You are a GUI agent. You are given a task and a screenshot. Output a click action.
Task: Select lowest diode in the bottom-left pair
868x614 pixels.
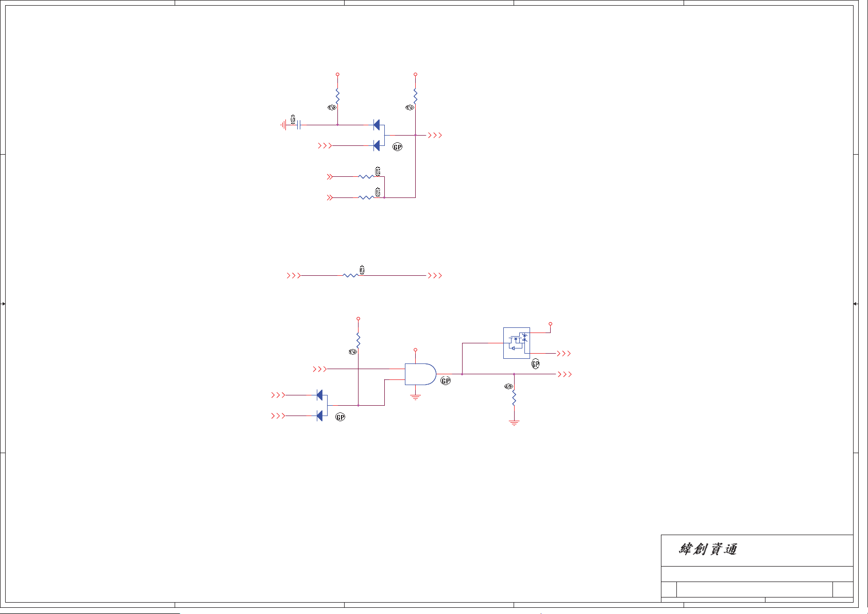tap(320, 416)
